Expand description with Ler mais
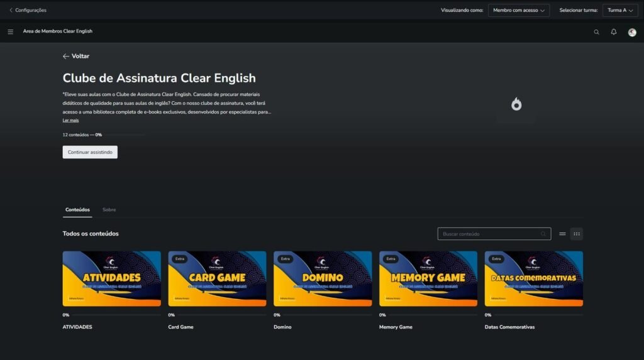The image size is (644, 360). [70, 120]
